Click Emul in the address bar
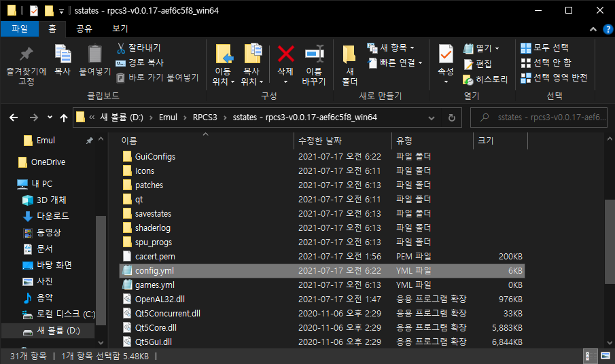The width and height of the screenshot is (615, 364). coord(168,117)
